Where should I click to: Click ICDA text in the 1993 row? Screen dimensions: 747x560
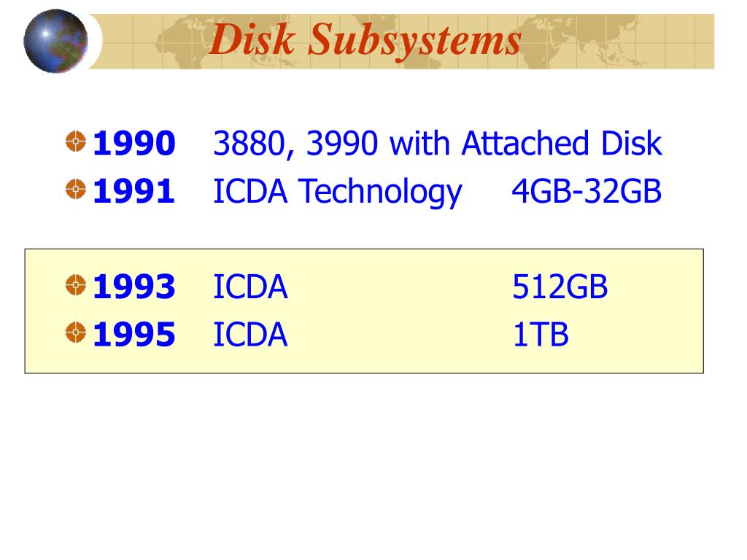(250, 287)
